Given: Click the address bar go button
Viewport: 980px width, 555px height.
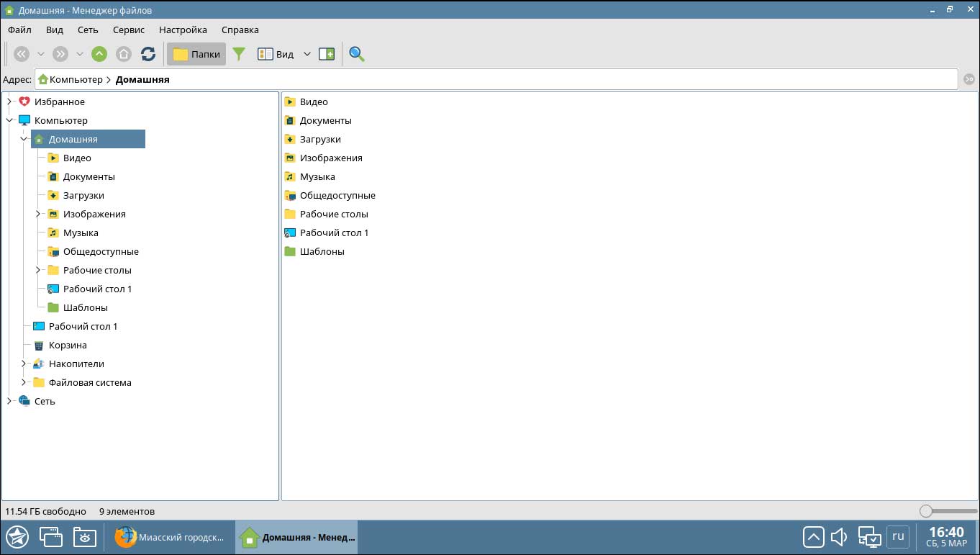Looking at the screenshot, I should [969, 79].
